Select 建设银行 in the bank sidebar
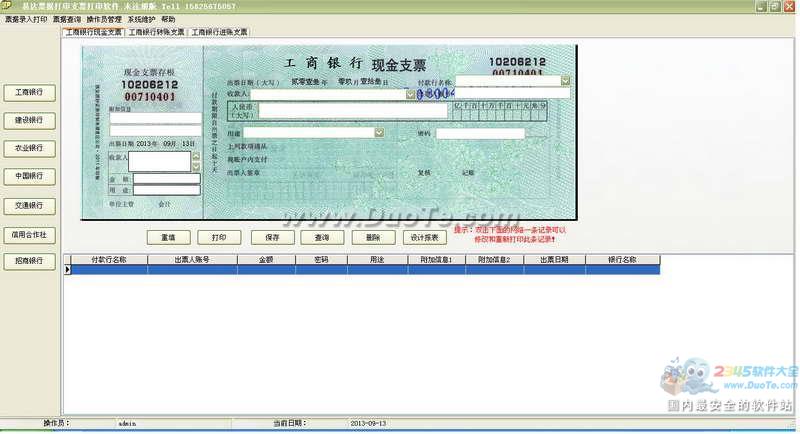 tap(29, 120)
